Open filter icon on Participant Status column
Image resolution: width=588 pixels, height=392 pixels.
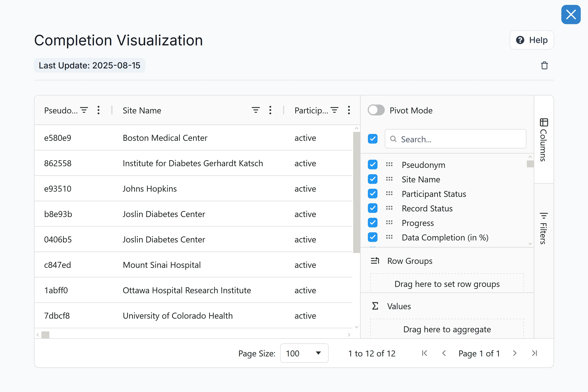point(334,110)
